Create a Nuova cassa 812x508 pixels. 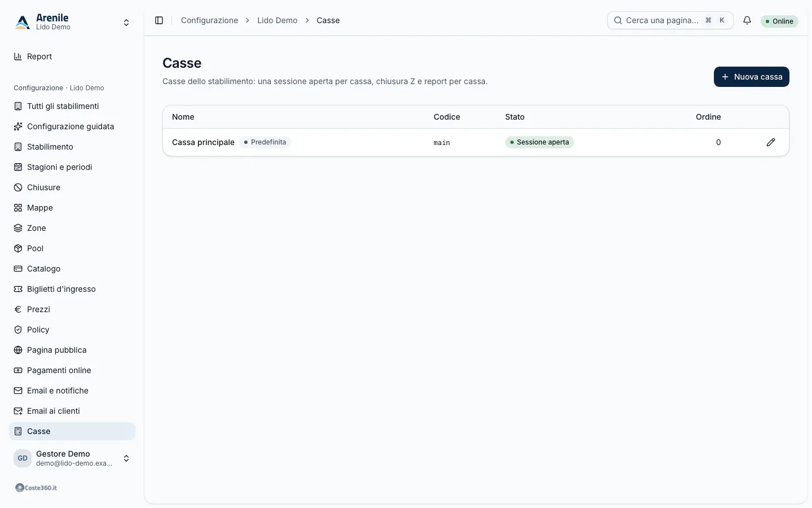tap(752, 77)
